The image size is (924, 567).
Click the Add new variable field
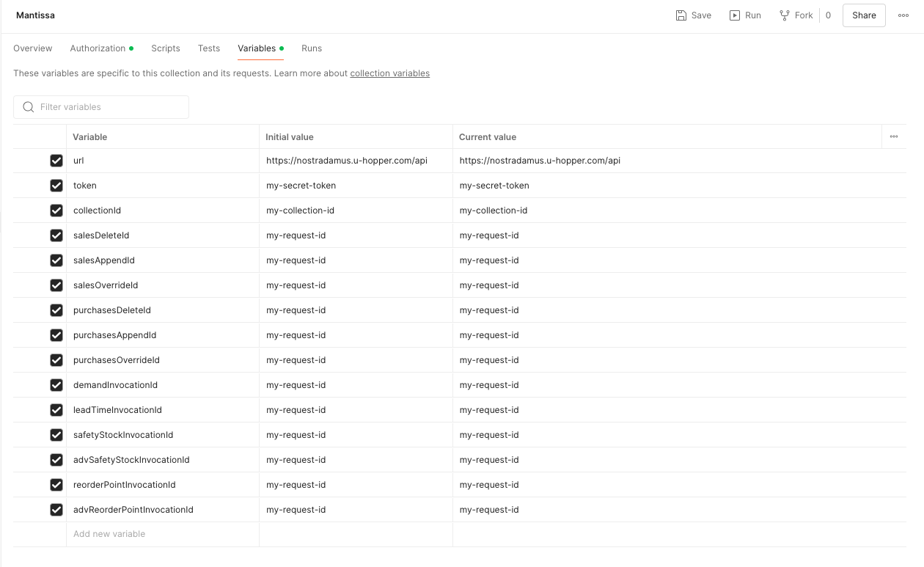161,534
